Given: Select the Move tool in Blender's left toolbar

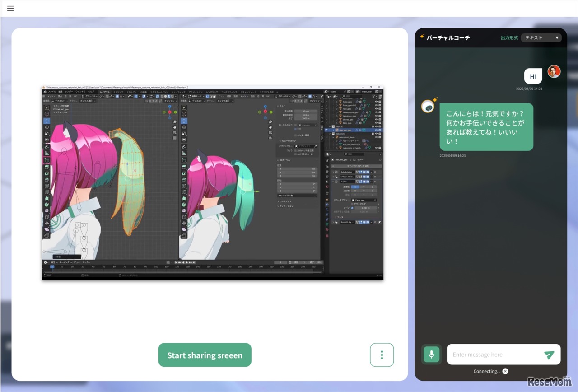Looking at the screenshot, I should 47,121.
